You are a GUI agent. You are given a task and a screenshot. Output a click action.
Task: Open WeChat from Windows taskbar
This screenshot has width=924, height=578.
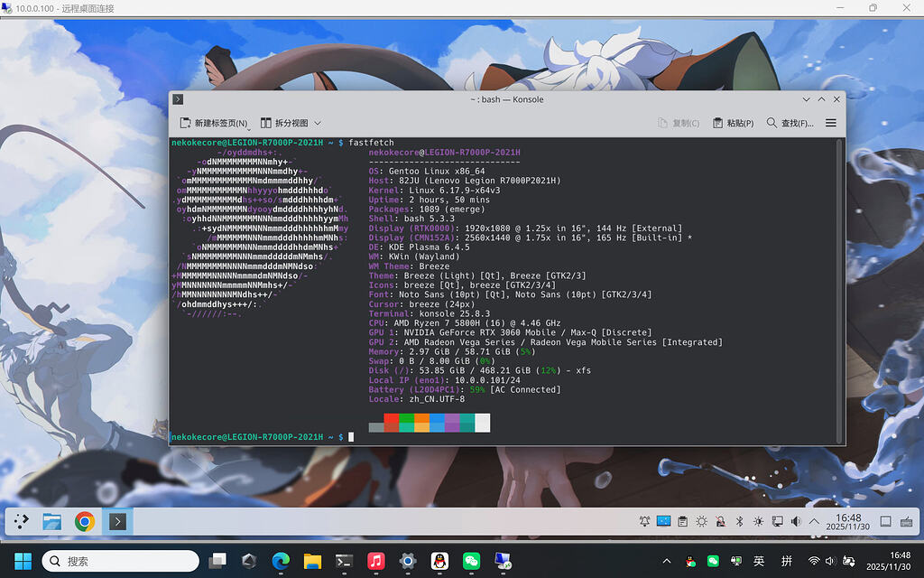click(x=471, y=561)
